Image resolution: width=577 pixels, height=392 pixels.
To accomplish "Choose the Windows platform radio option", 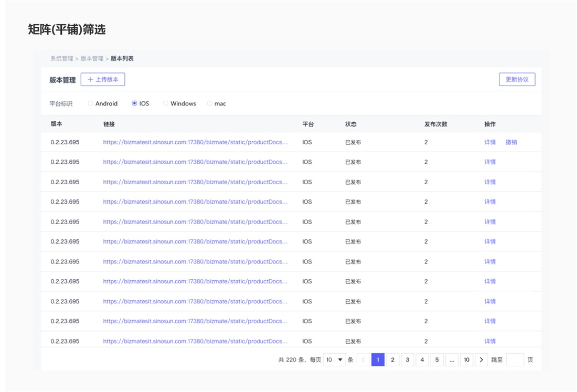I will pos(166,103).
